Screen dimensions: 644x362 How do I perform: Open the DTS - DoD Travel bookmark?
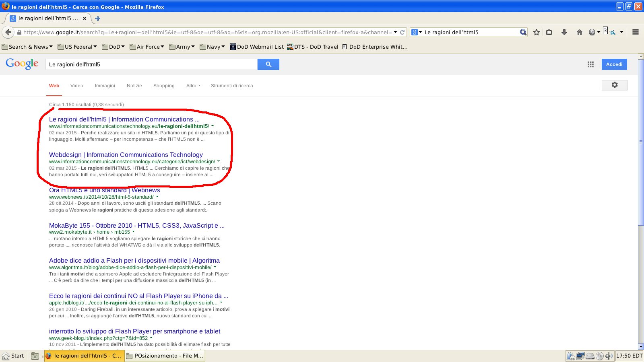point(313,47)
